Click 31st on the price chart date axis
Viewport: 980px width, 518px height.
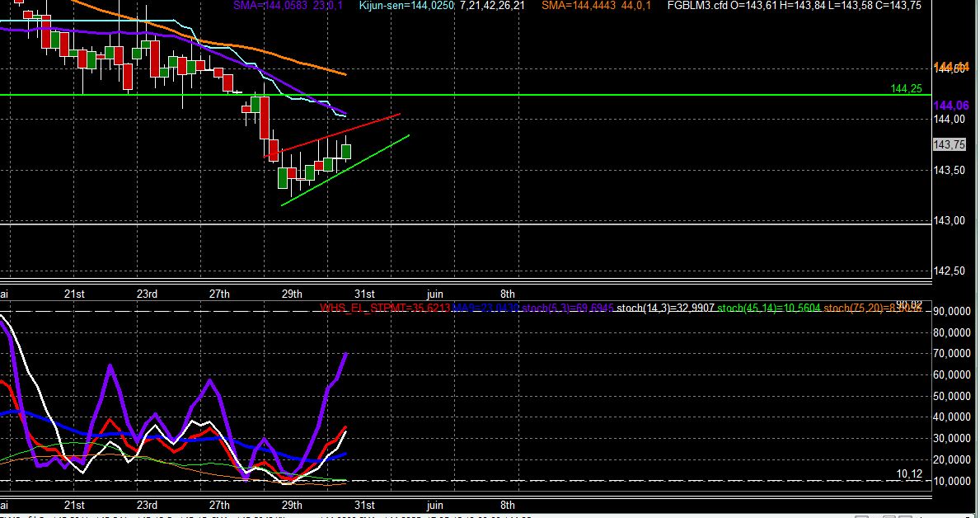(x=364, y=294)
